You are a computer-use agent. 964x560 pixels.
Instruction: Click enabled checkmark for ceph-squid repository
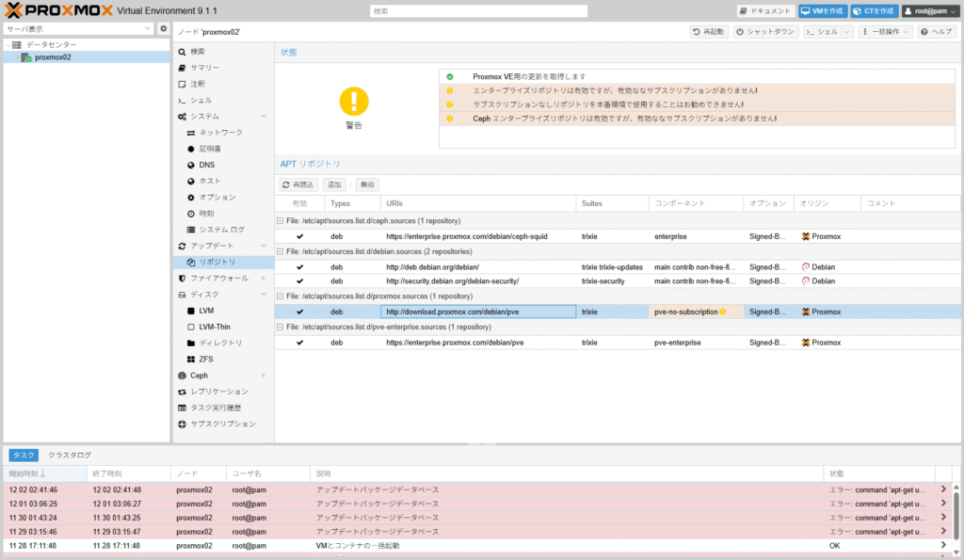point(299,236)
